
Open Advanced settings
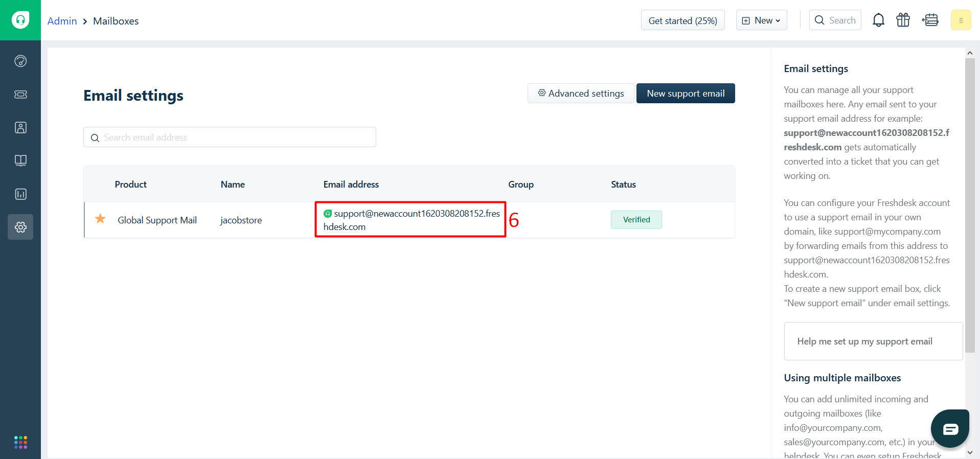pyautogui.click(x=581, y=94)
